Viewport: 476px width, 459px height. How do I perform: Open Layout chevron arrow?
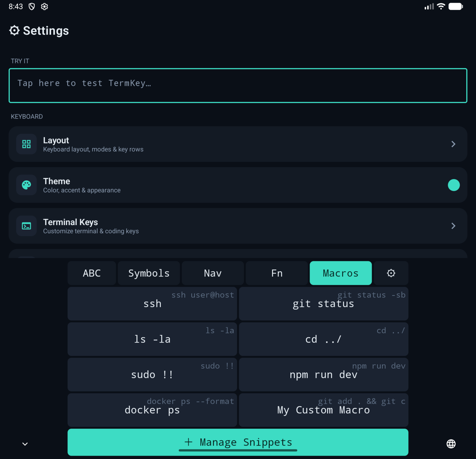pos(453,144)
